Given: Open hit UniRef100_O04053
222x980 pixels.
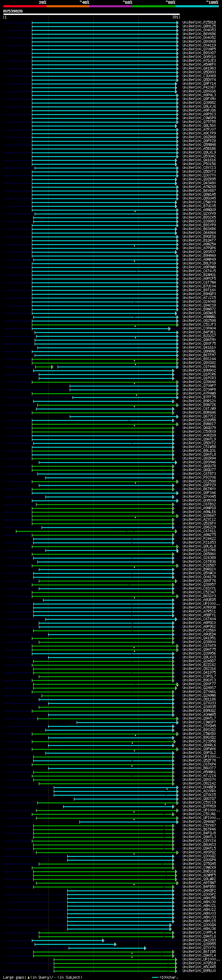Looking at the screenshot, I should click(x=199, y=30).
